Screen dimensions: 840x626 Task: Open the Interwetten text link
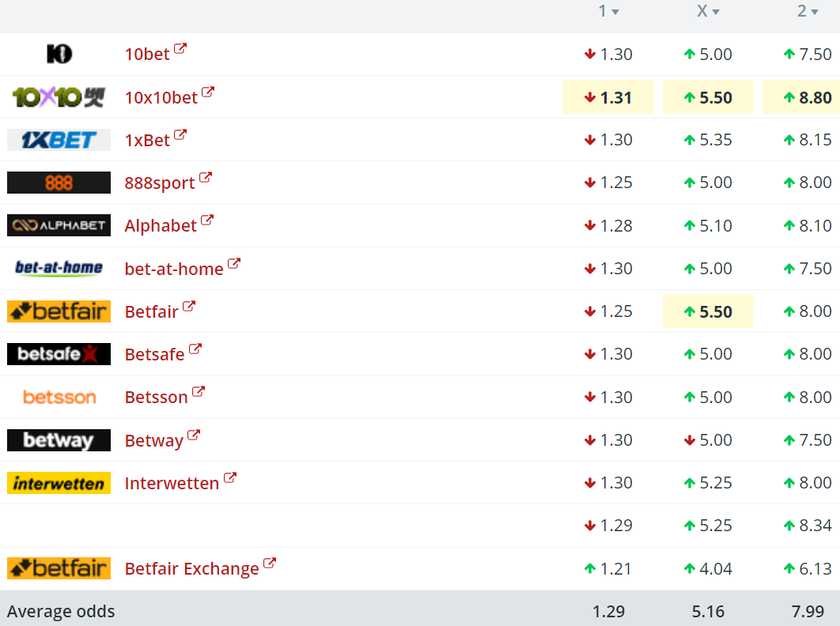(172, 483)
